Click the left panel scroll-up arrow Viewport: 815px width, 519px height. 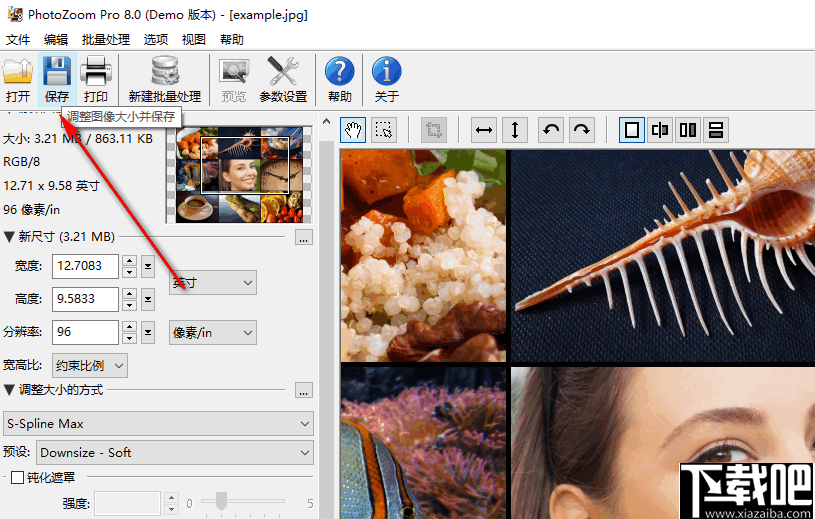[x=326, y=122]
